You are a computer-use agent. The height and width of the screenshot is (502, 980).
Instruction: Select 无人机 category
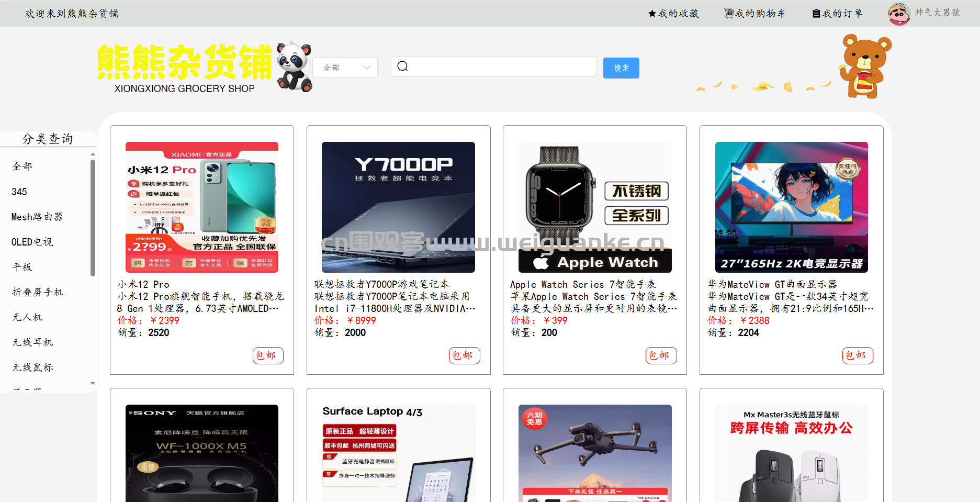pyautogui.click(x=28, y=317)
